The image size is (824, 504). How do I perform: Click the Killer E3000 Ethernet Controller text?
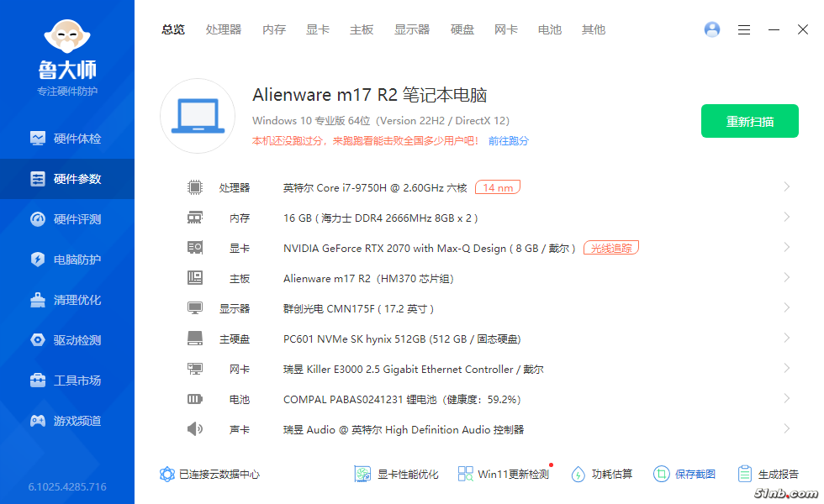(x=414, y=369)
